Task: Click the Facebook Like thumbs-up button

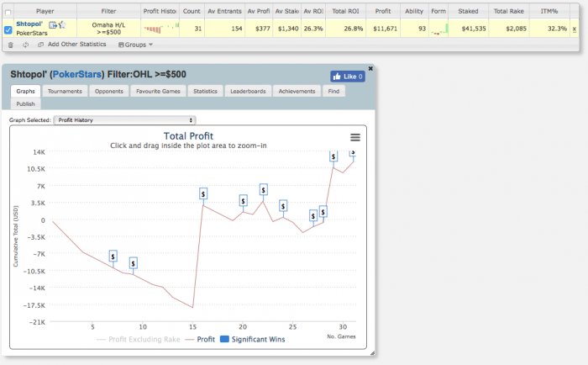Action: click(348, 77)
